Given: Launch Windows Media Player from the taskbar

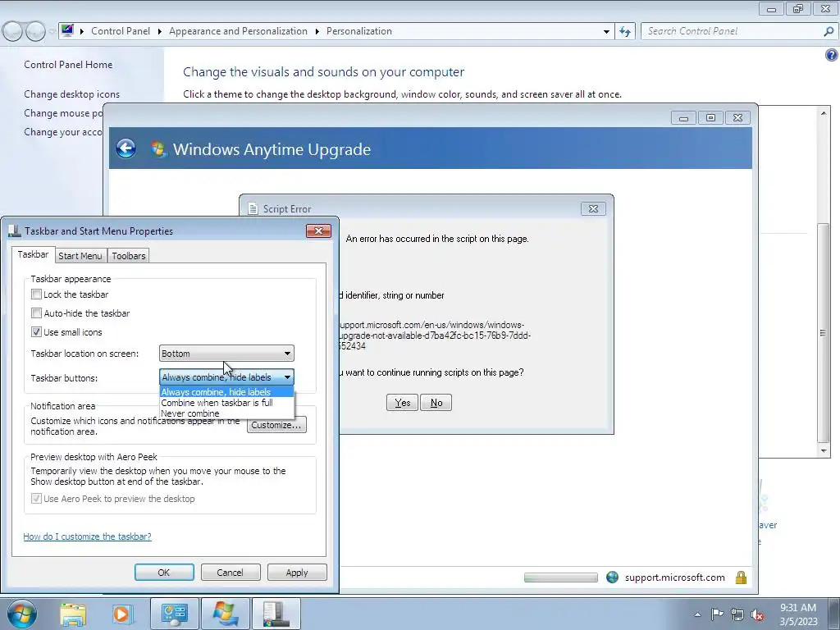Looking at the screenshot, I should (x=121, y=614).
